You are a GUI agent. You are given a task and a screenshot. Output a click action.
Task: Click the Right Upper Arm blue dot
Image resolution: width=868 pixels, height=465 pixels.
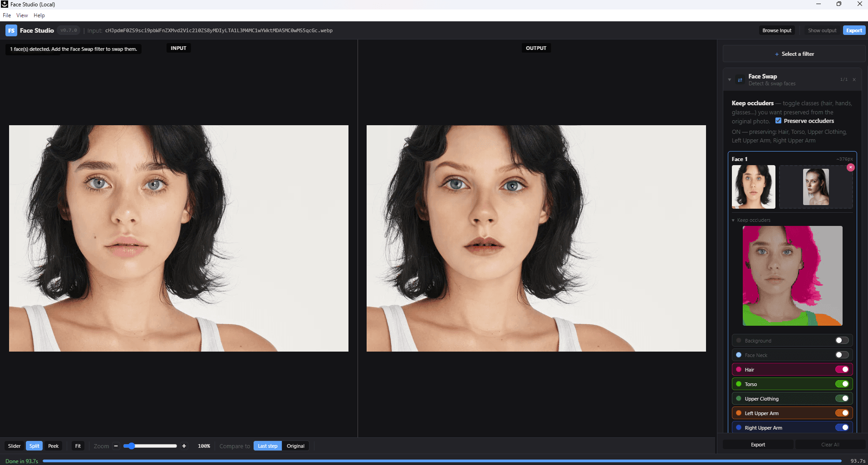(739, 427)
